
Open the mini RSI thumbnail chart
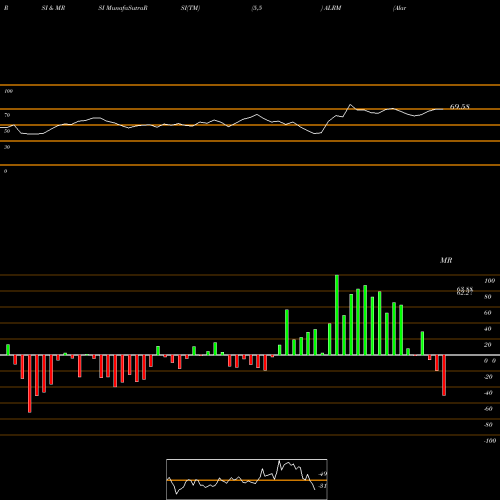(247, 479)
